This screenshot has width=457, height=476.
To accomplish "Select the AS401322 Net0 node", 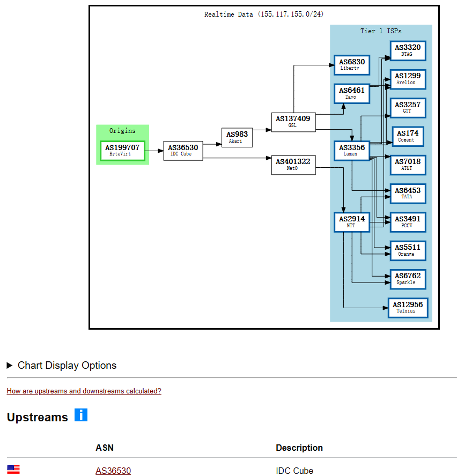I will click(293, 165).
